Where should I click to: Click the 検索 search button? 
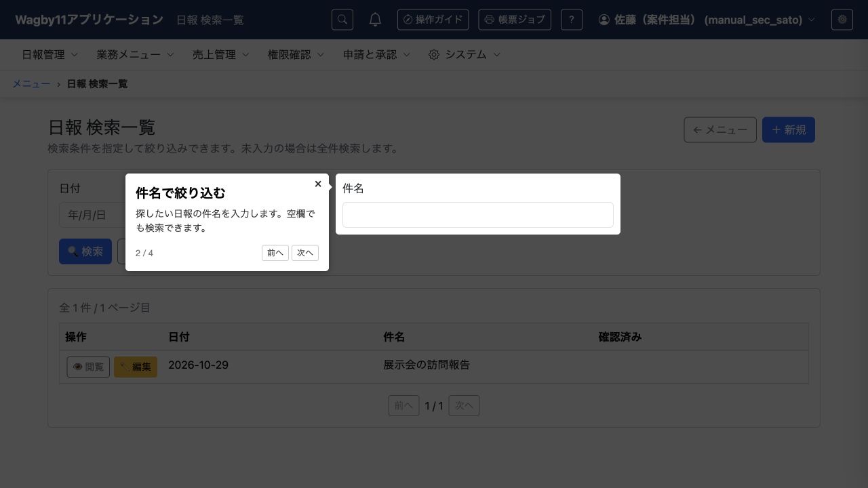(x=85, y=251)
